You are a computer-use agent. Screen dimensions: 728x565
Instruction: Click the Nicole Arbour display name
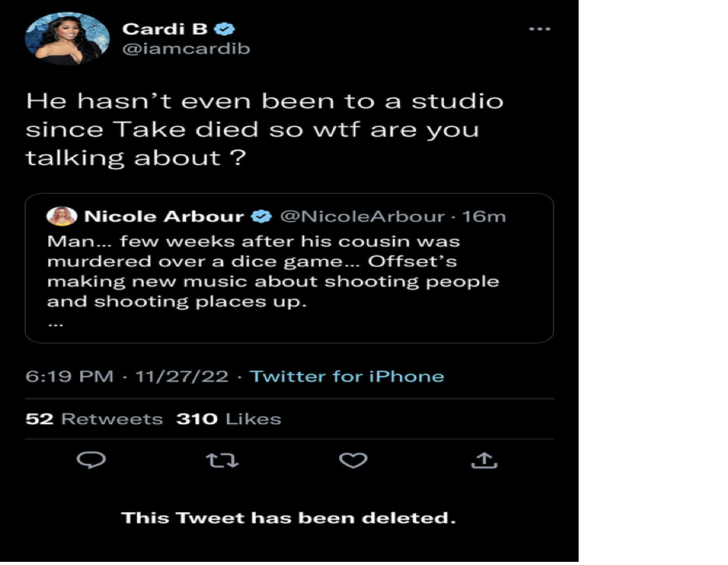tap(163, 216)
